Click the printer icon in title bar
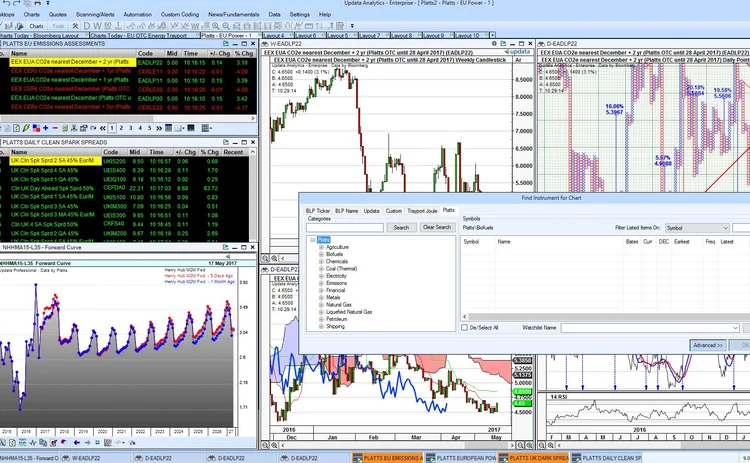 tap(37, 3)
